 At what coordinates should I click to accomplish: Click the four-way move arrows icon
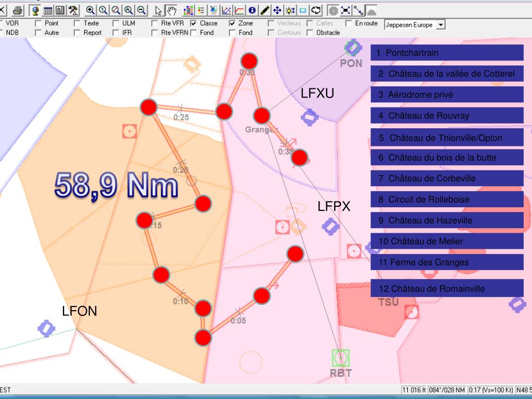(x=277, y=10)
